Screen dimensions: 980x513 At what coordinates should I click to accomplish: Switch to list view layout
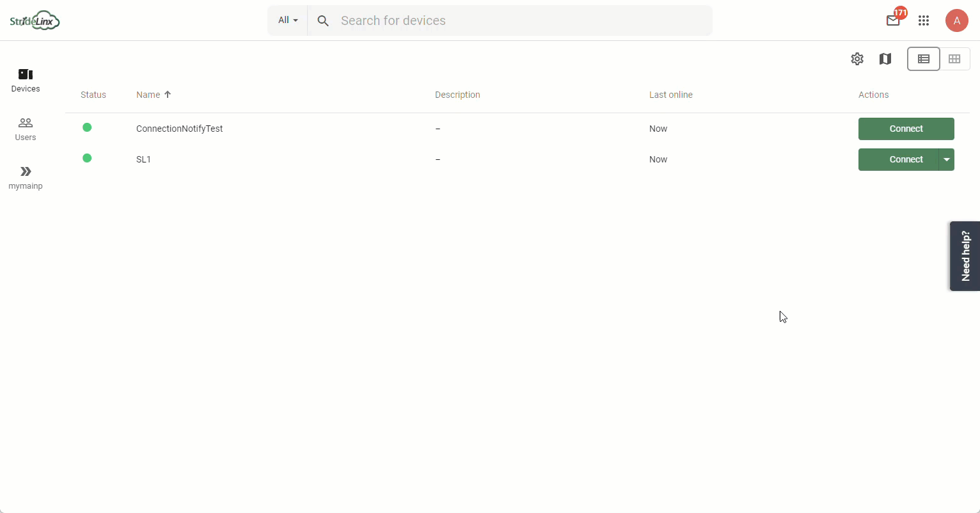924,59
